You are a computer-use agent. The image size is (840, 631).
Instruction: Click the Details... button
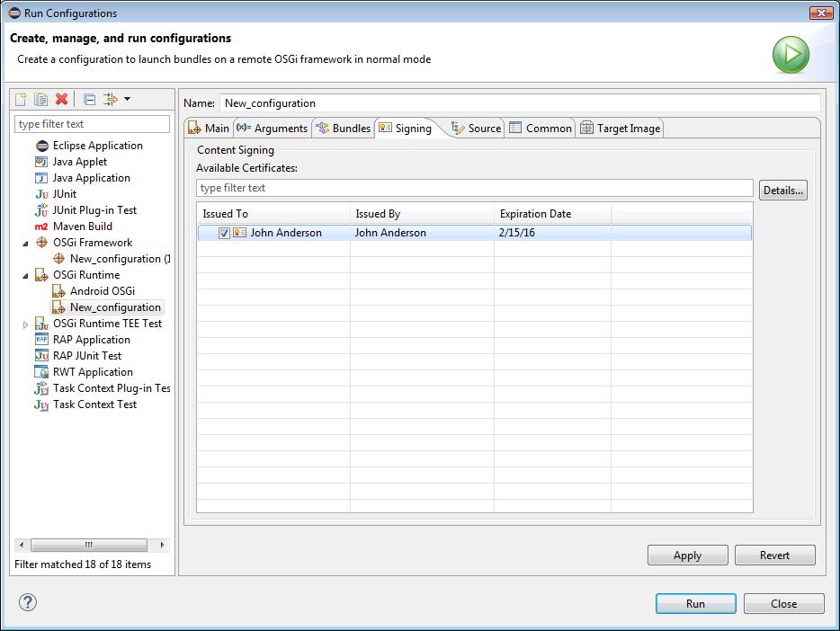point(782,191)
